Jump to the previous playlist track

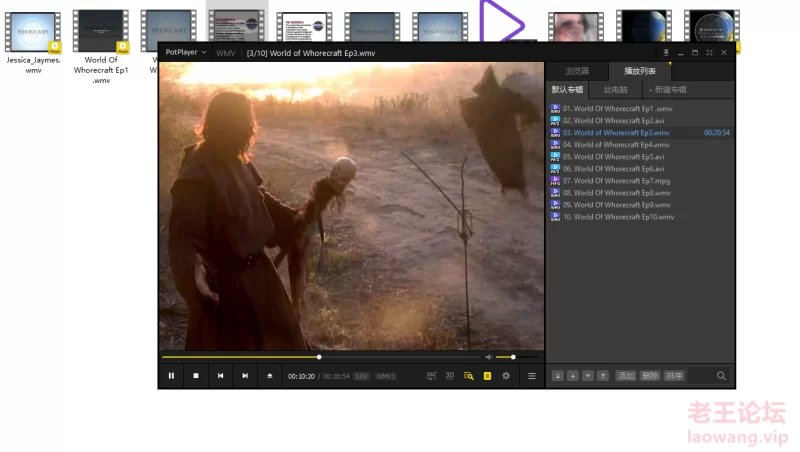point(220,376)
